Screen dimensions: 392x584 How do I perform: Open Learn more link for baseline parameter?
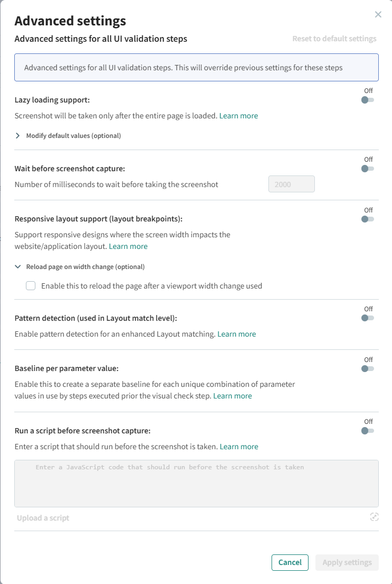pyautogui.click(x=232, y=396)
